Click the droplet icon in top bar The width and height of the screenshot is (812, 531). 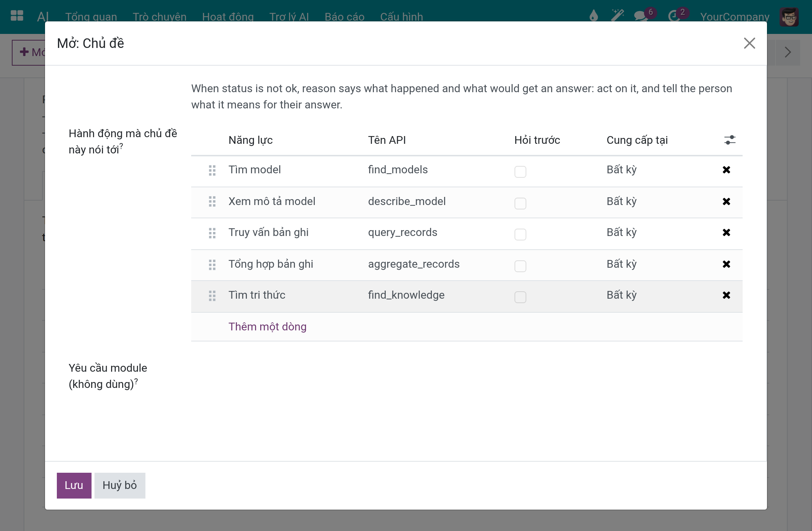[593, 16]
